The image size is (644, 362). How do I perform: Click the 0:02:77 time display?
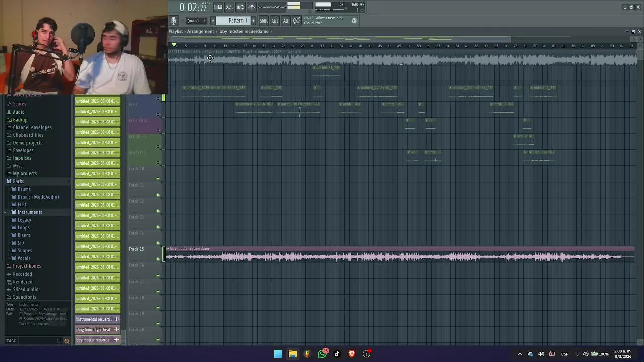click(194, 7)
